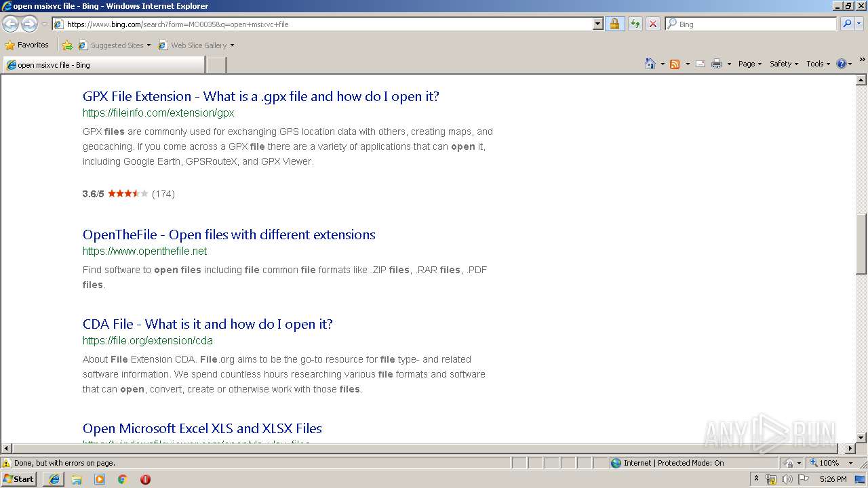Click the fileinfo.com/extension/gpx URL
Viewport: 868px width, 488px height.
(x=159, y=113)
